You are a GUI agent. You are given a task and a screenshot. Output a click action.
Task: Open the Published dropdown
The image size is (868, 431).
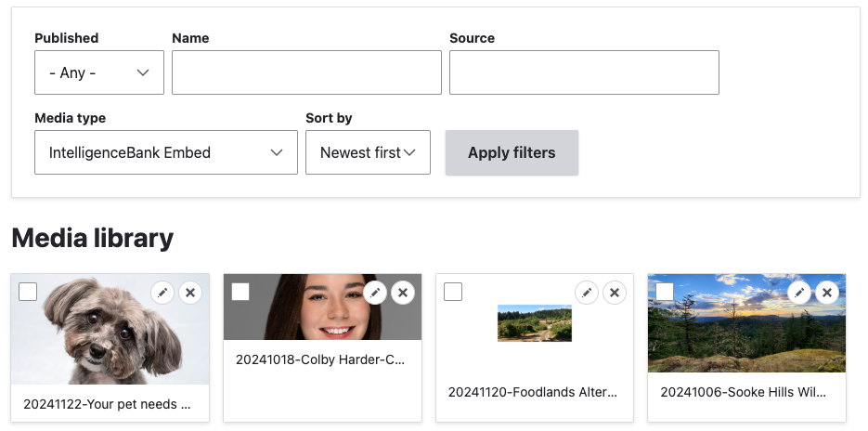[99, 72]
